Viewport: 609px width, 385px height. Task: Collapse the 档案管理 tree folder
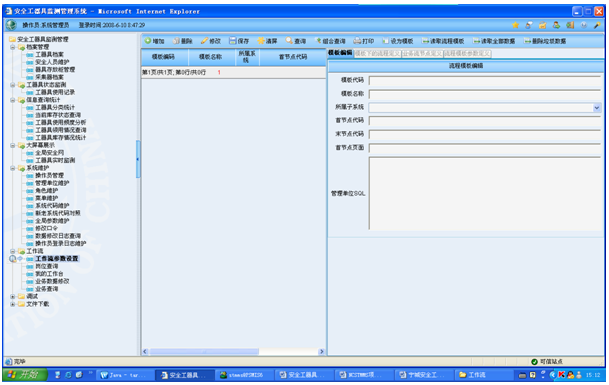(x=13, y=47)
